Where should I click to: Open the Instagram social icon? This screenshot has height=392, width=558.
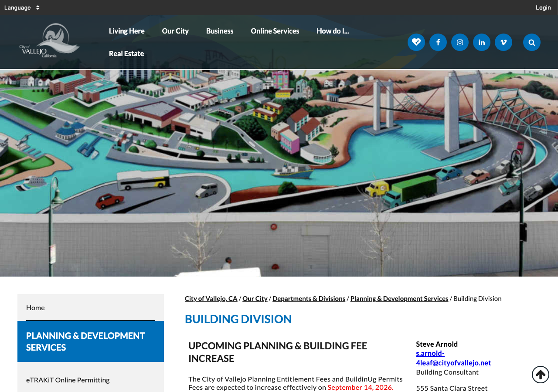click(x=460, y=42)
